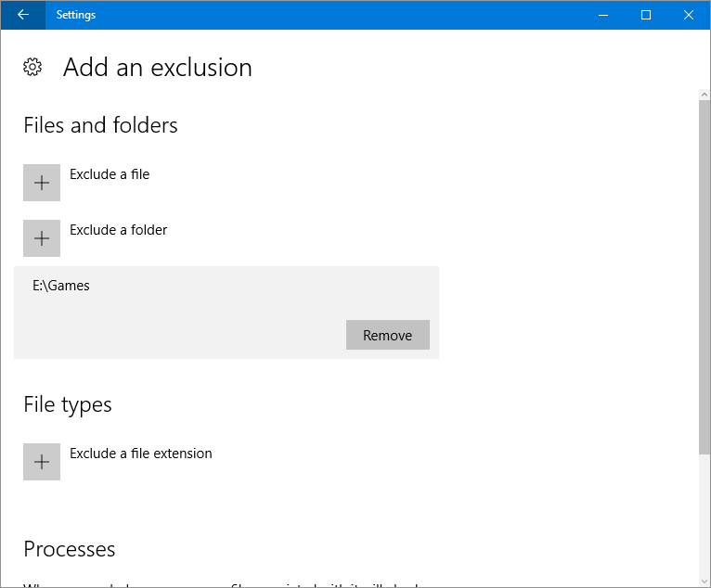Click the Exclude a file extension label
Screen dimensions: 711x588
click(x=140, y=454)
